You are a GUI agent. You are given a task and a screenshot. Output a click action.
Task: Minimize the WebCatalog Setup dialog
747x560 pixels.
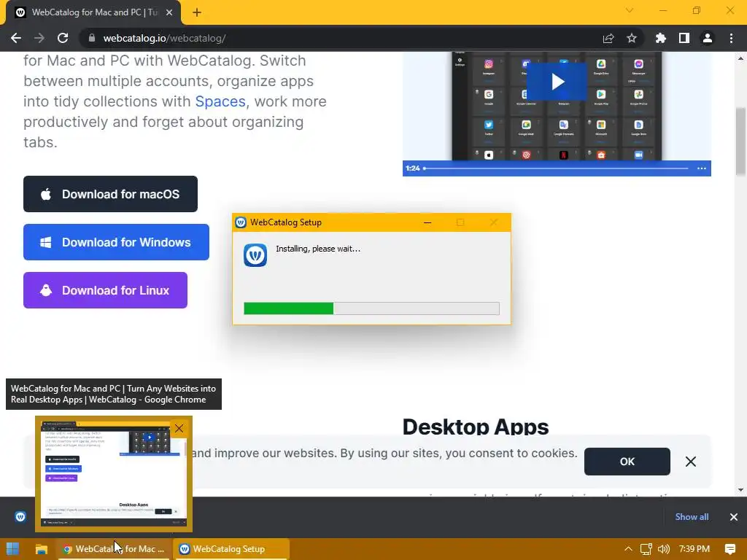tap(427, 222)
